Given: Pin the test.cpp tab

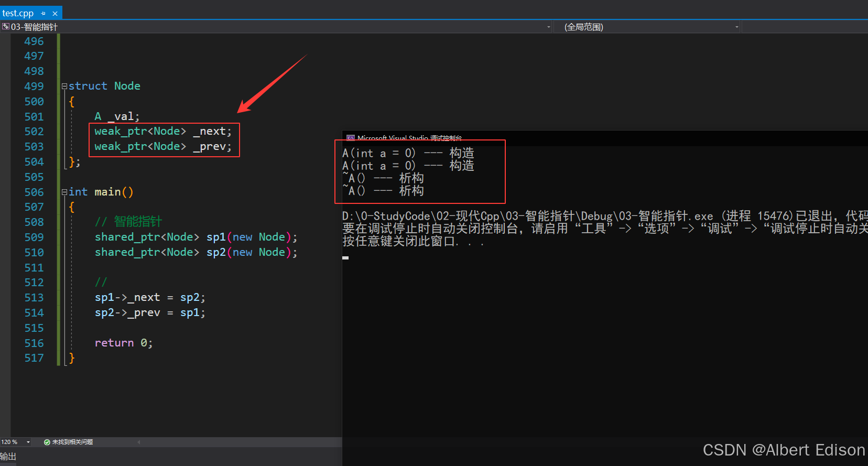Looking at the screenshot, I should point(44,13).
